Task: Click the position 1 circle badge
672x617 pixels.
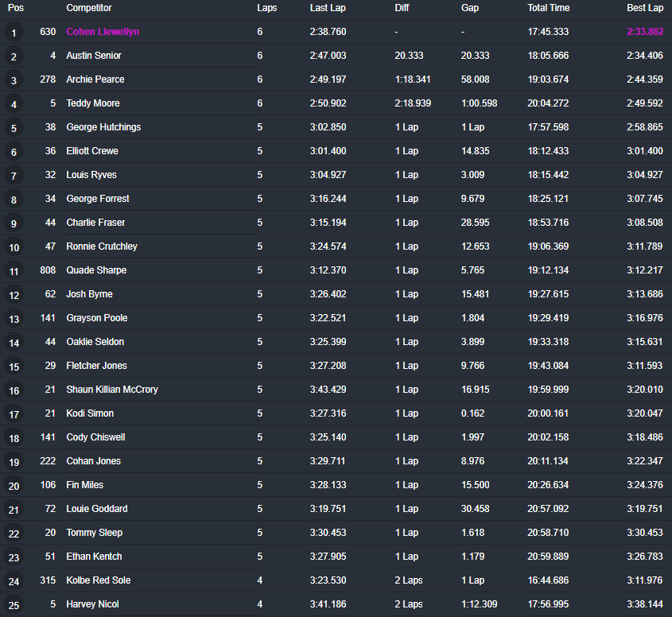Action: [14, 33]
